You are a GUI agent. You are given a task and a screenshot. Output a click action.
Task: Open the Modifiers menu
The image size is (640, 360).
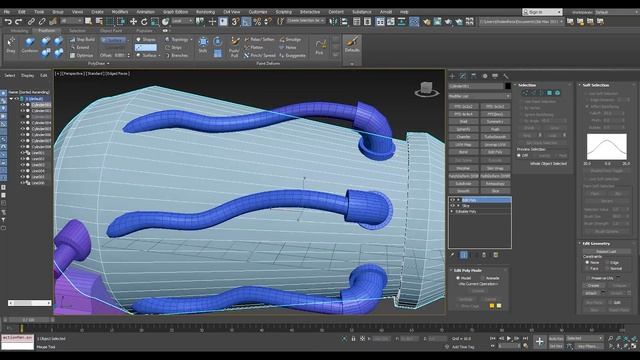[x=120, y=12]
